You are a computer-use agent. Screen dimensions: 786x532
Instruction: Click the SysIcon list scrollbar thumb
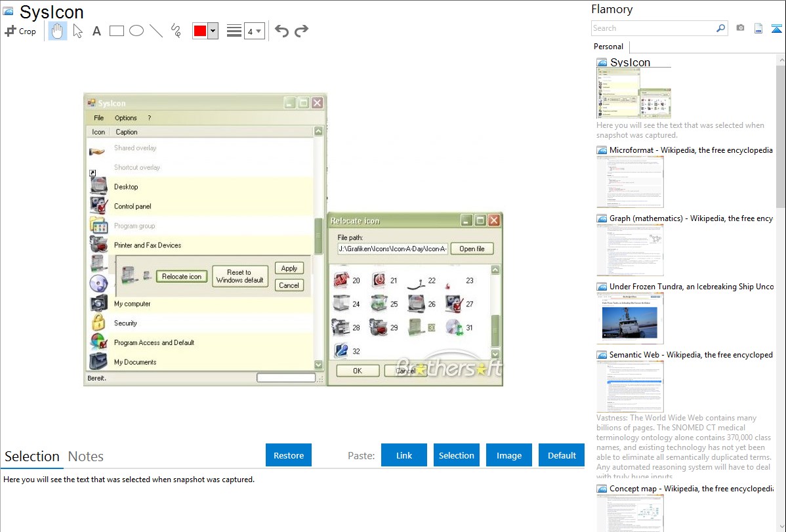tap(318, 236)
